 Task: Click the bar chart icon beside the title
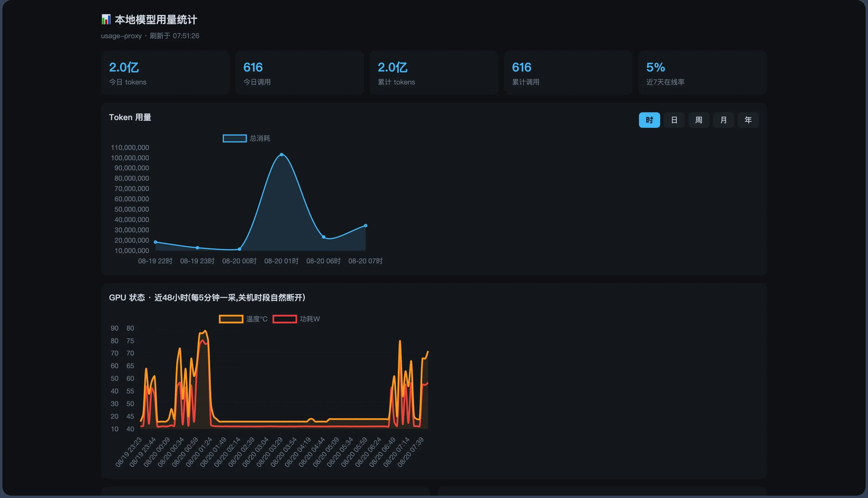tap(106, 20)
